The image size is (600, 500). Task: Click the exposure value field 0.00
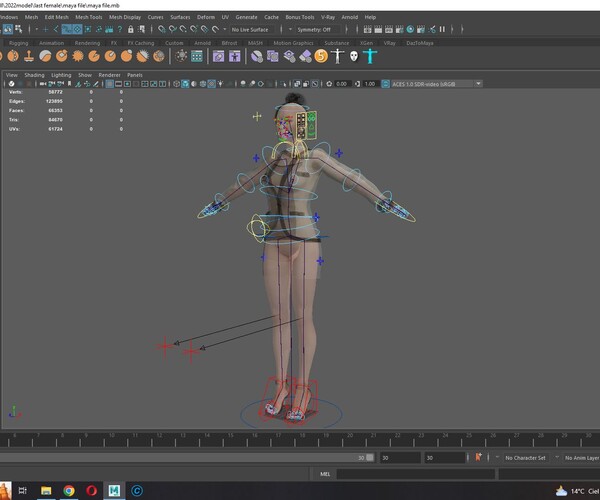point(342,84)
